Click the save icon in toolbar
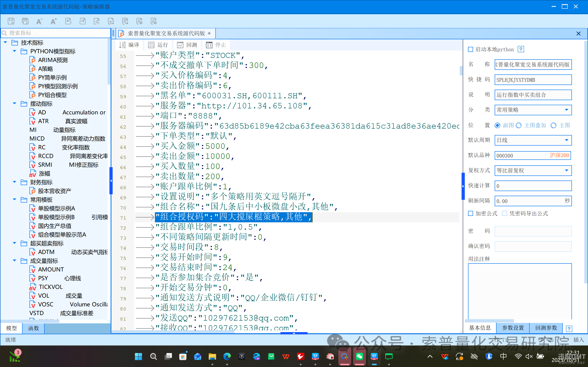The image size is (588, 367). [x=11, y=21]
